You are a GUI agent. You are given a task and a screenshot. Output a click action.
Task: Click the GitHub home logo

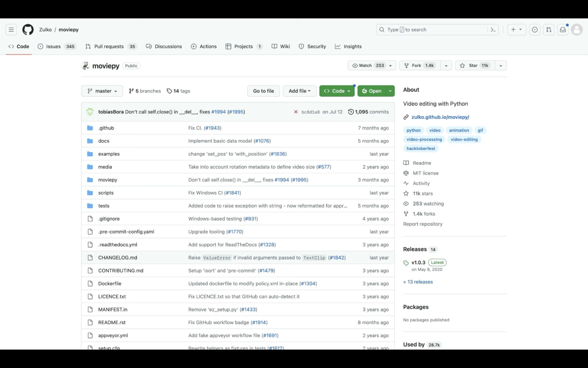pyautogui.click(x=28, y=29)
